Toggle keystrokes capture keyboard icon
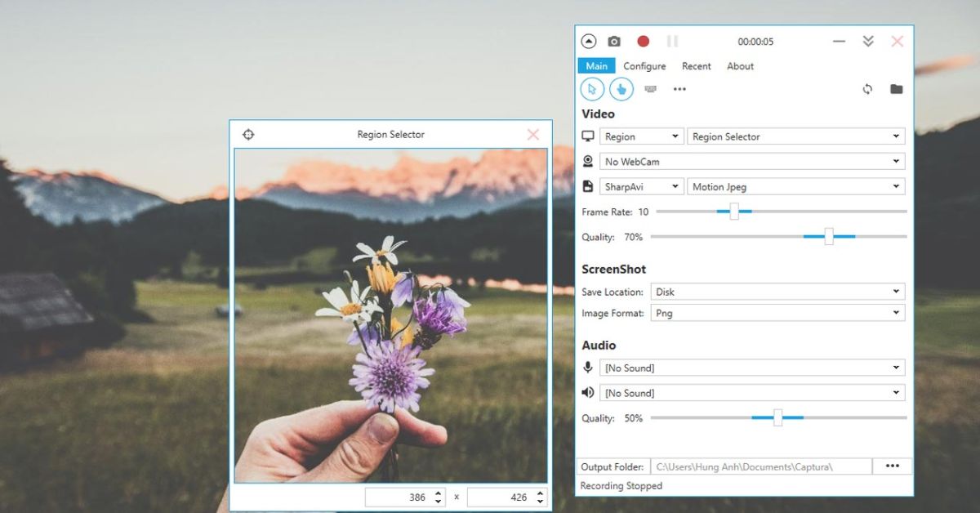The height and width of the screenshot is (513, 980). (651, 89)
